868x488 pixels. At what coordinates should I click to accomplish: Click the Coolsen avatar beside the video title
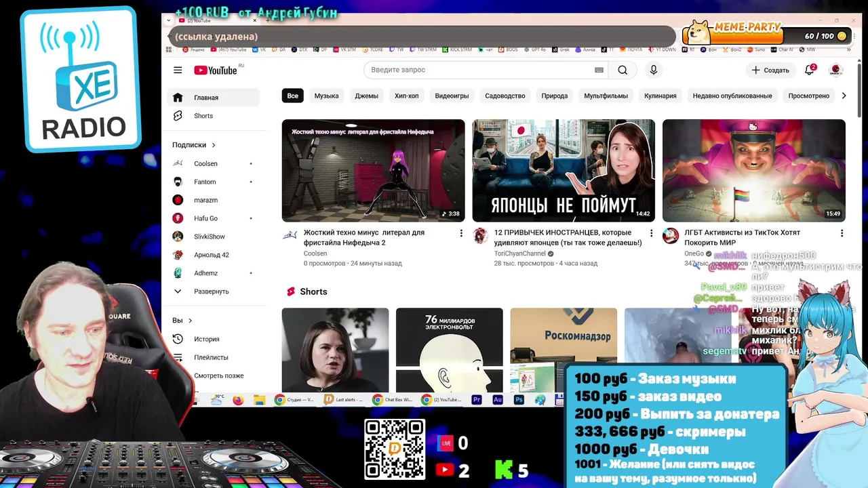[290, 235]
